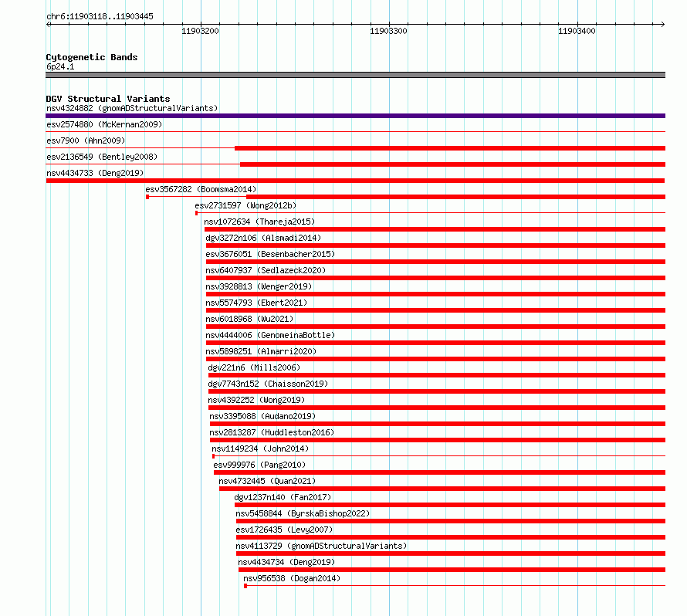687x616 pixels.
Task: Click the red bar of dgv1237n140 (Fan2017)
Action: pos(450,505)
